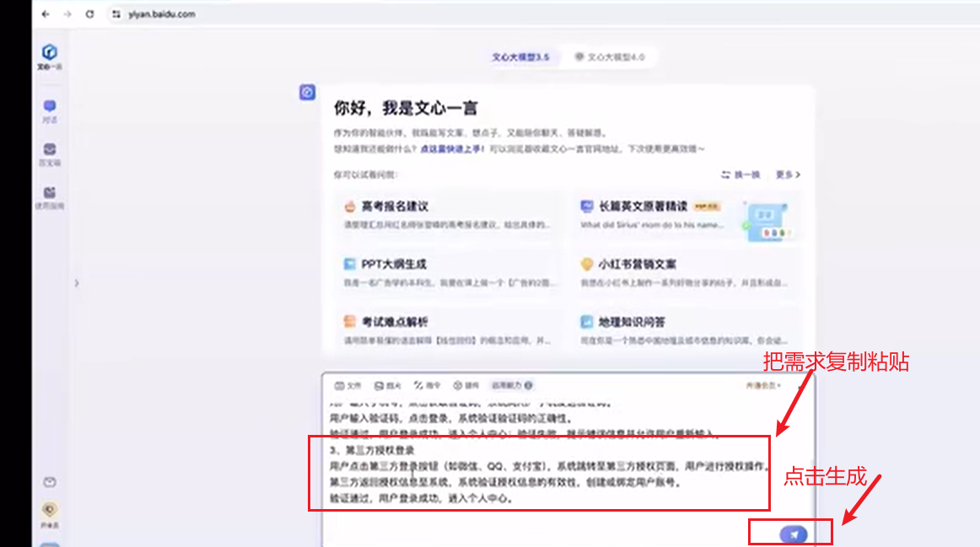
Task: Click the blue assistant avatar icon
Action: tap(307, 93)
